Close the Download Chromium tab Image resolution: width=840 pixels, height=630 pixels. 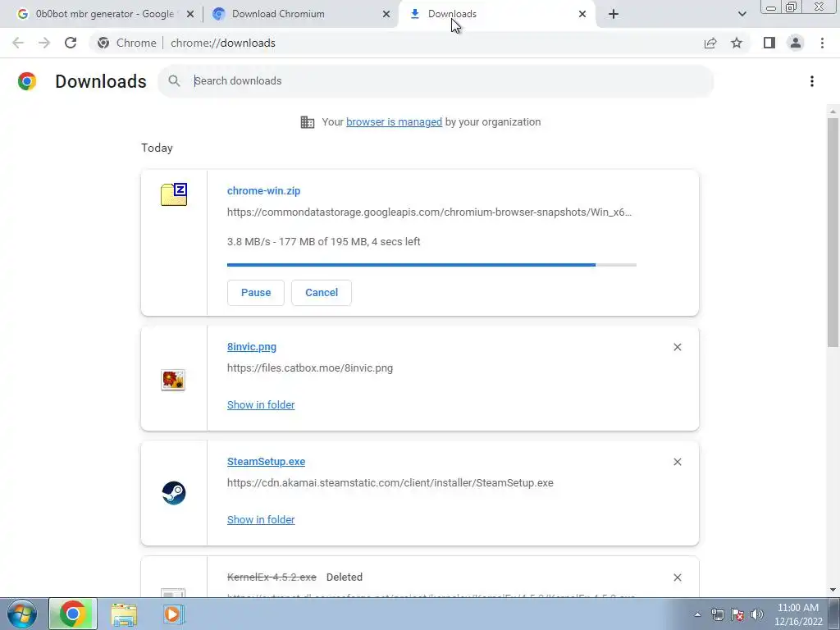(x=386, y=14)
